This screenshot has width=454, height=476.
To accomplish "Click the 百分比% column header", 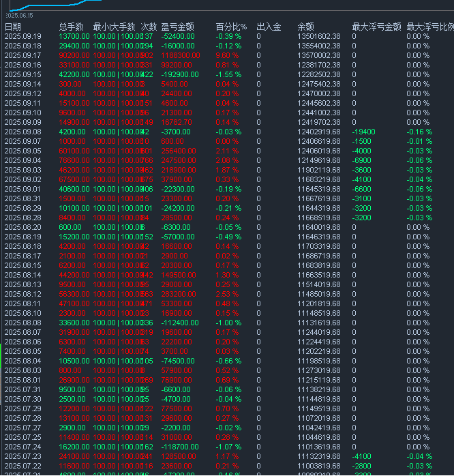I will tap(230, 27).
